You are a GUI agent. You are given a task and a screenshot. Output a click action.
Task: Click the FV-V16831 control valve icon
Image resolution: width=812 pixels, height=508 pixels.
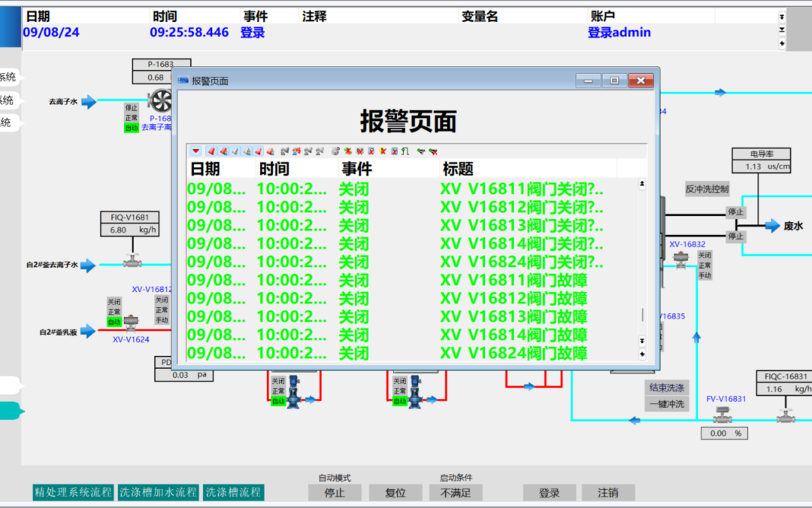tap(721, 415)
